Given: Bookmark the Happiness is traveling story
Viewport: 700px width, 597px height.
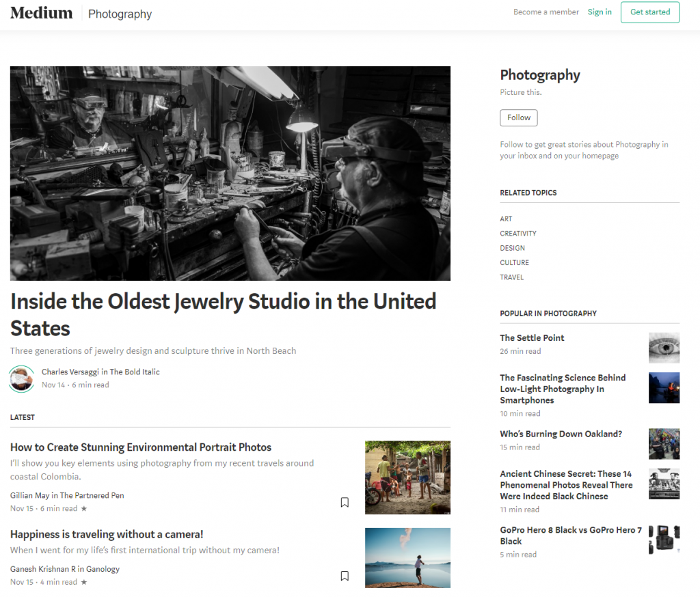Looking at the screenshot, I should point(345,576).
